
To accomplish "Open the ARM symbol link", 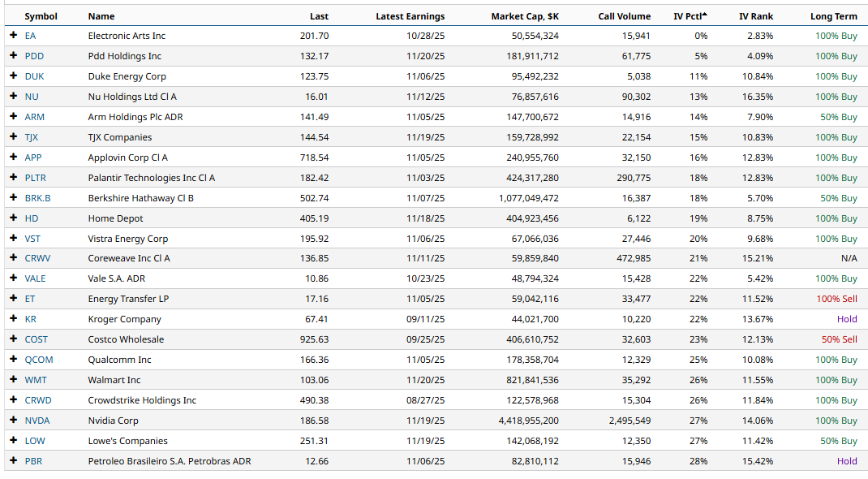I will 34,117.
